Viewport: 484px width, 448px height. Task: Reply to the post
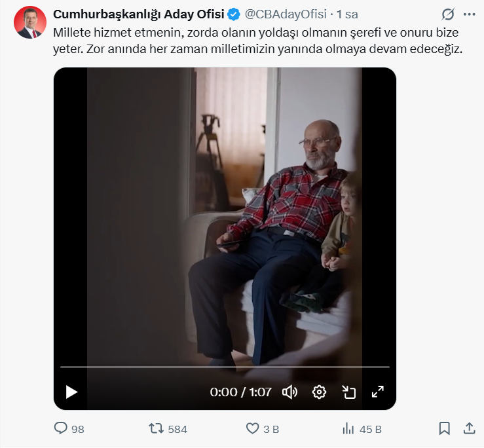click(61, 428)
